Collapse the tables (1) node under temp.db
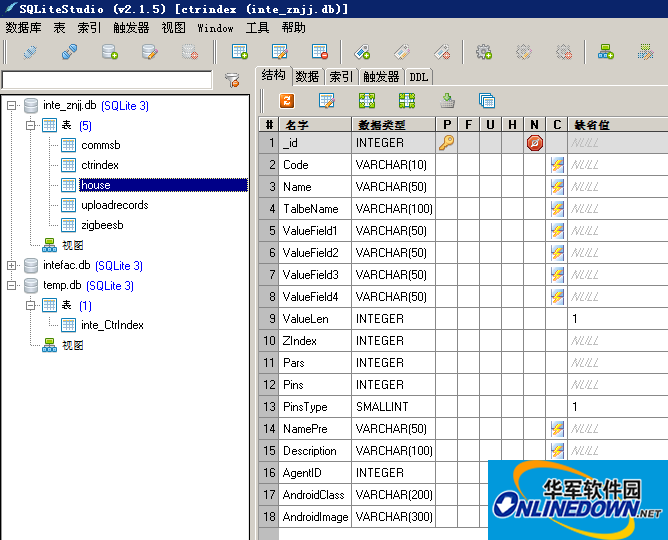The height and width of the screenshot is (540, 668). pyautogui.click(x=30, y=305)
